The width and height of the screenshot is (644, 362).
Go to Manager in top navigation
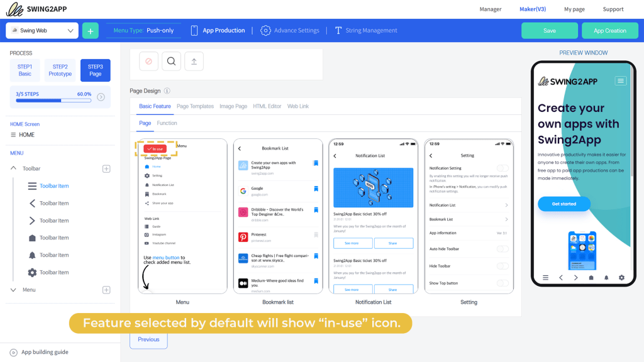click(x=491, y=9)
